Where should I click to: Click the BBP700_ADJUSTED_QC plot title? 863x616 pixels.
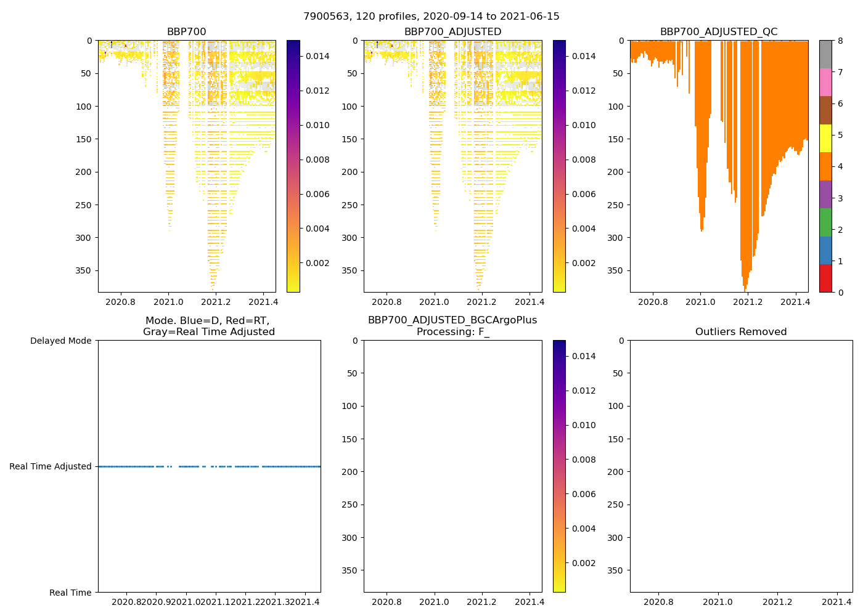(x=719, y=32)
